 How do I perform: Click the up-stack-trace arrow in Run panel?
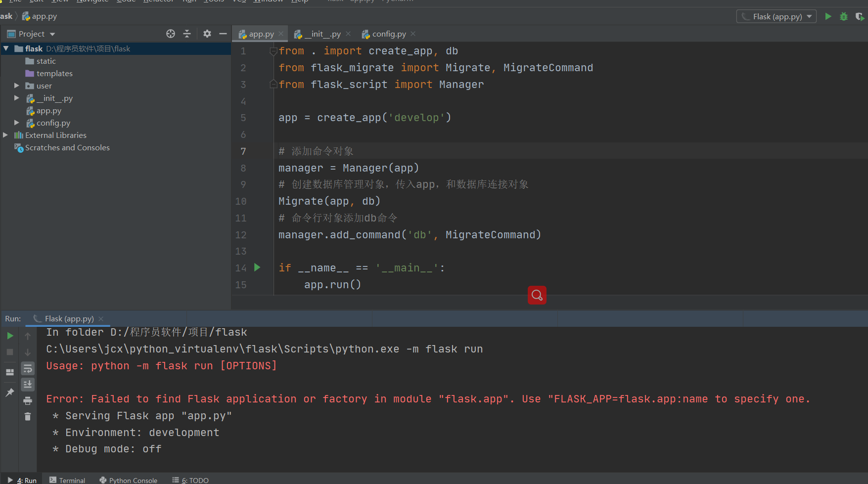click(x=28, y=336)
